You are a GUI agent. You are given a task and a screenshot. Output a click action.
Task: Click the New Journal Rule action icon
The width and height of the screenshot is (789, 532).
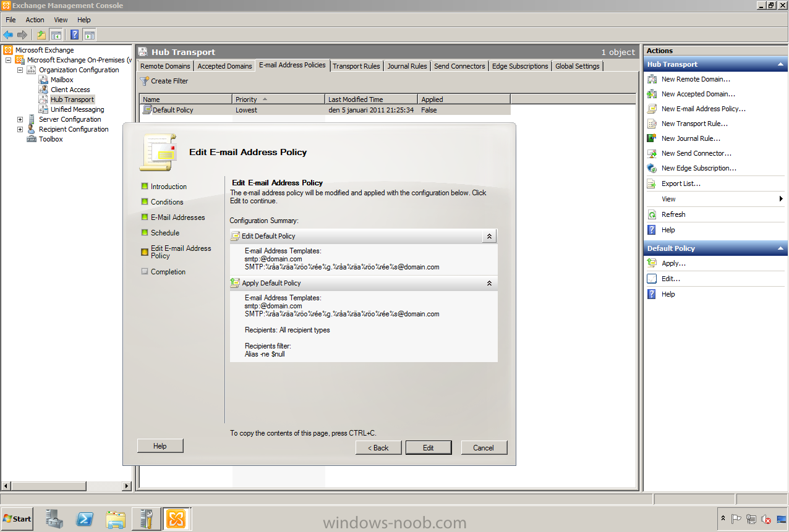(652, 138)
